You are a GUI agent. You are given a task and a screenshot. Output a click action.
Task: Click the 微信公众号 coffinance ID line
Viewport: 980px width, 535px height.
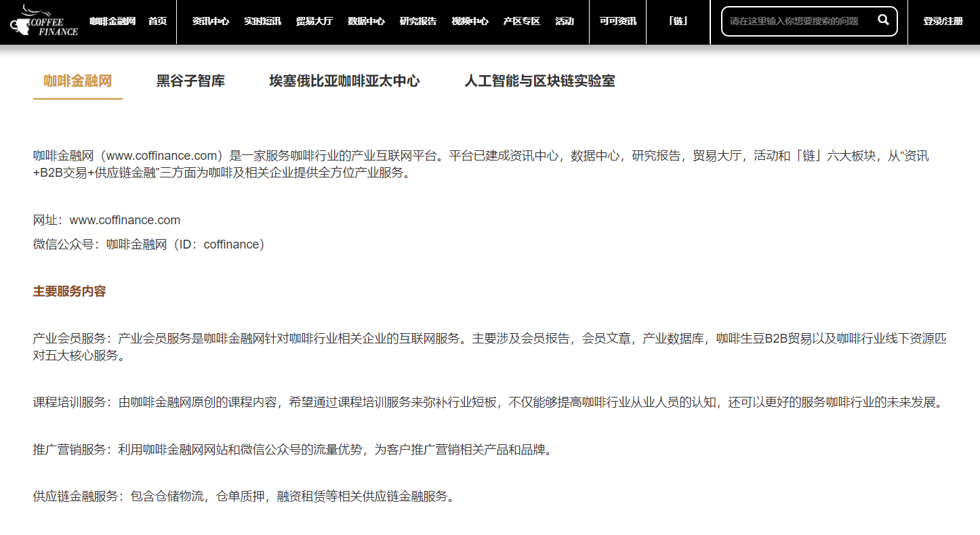click(x=149, y=244)
